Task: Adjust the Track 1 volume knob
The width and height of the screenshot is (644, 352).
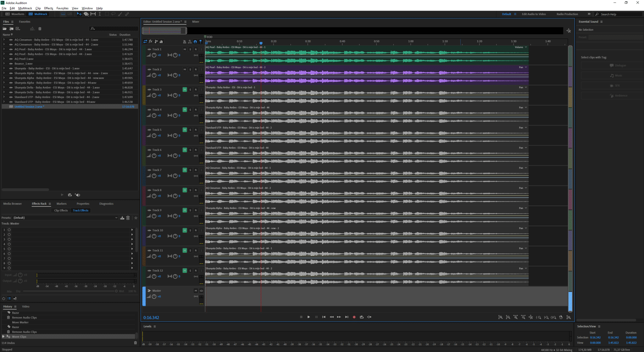Action: click(154, 55)
